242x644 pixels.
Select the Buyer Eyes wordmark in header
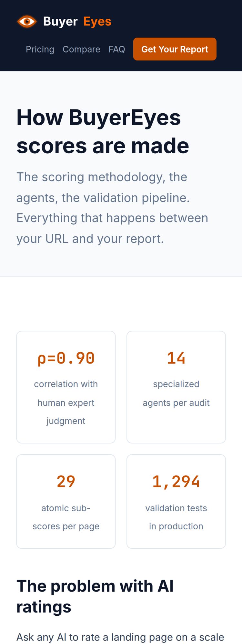(x=76, y=21)
